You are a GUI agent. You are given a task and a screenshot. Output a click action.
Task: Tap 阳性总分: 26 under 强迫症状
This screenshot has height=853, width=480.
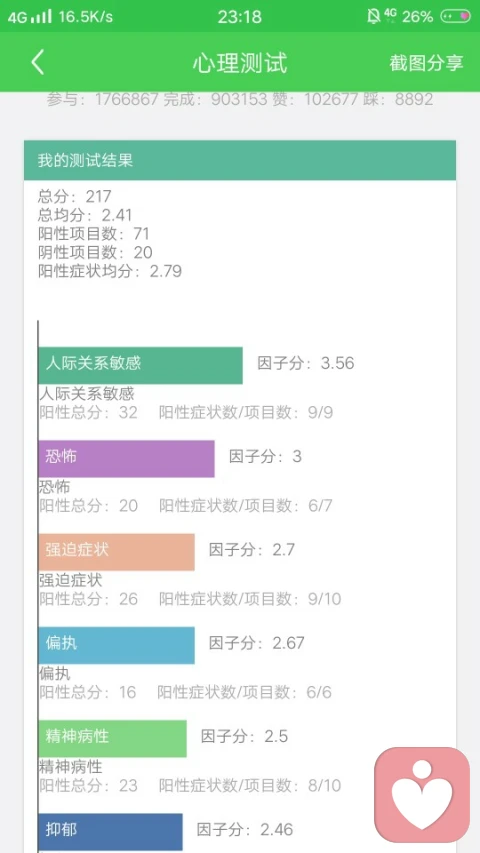click(x=89, y=599)
